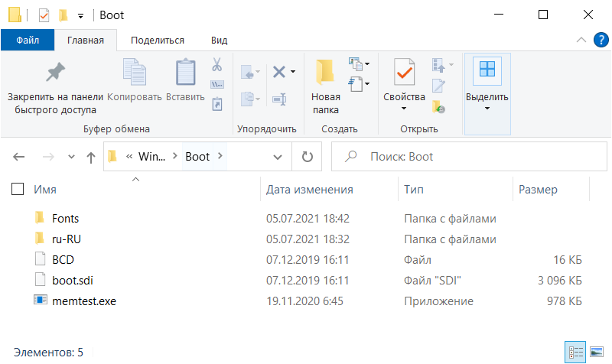This screenshot has width=612, height=364.
Task: Open Свойства properties checkmark icon
Action: tap(404, 72)
